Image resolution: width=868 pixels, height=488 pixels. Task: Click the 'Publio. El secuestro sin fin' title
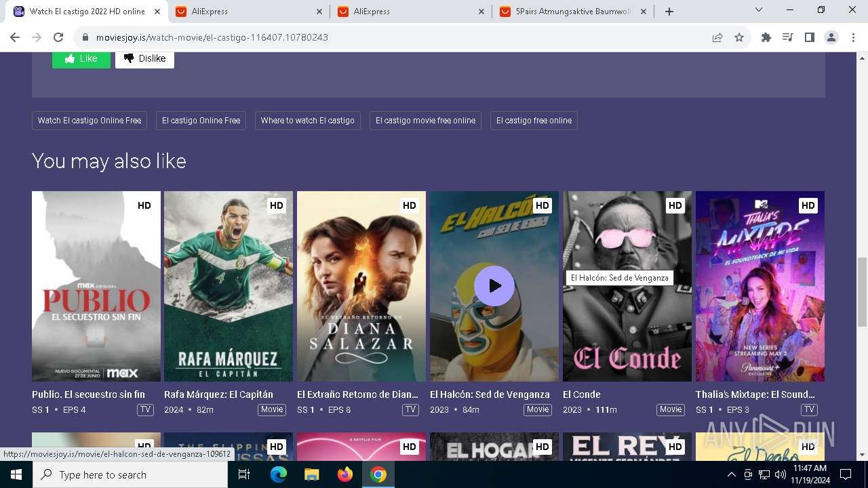pyautogui.click(x=88, y=394)
